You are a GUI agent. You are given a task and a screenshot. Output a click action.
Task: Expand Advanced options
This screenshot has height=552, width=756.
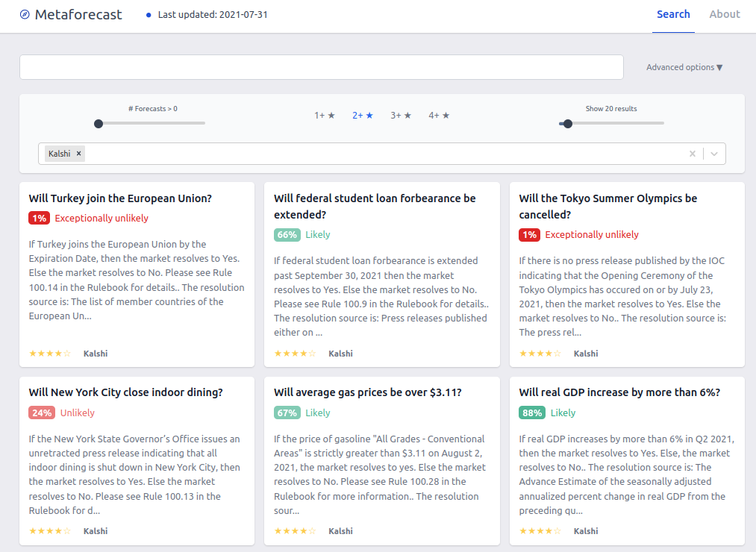684,67
